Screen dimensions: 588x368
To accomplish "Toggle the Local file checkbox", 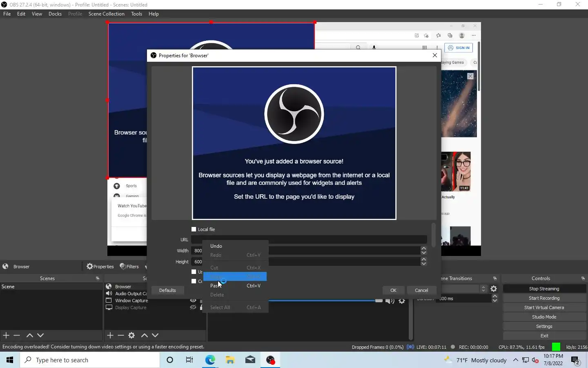I will point(194,229).
